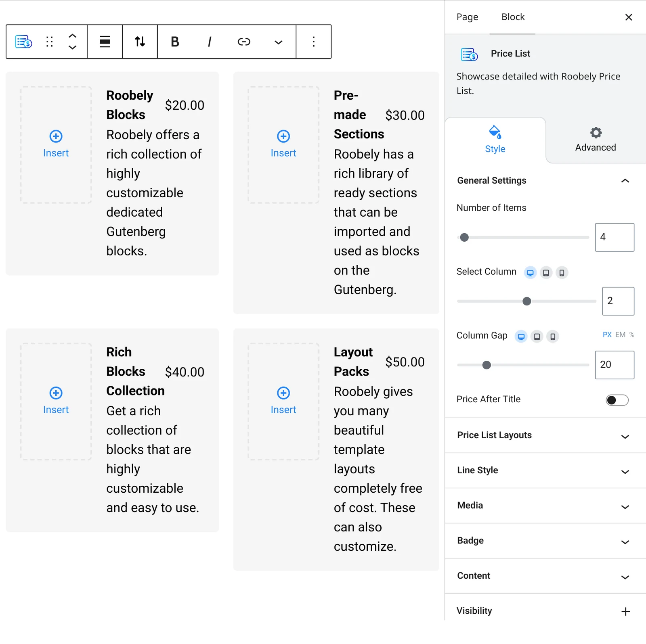Image resolution: width=646 pixels, height=644 pixels.
Task: Insert image in Roobely Blocks item
Action: tap(56, 144)
